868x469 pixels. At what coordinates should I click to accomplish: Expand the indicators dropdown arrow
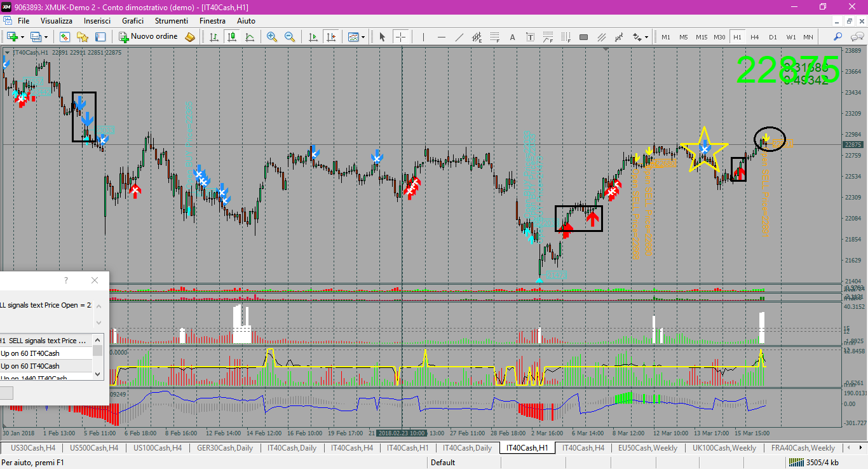(x=363, y=37)
